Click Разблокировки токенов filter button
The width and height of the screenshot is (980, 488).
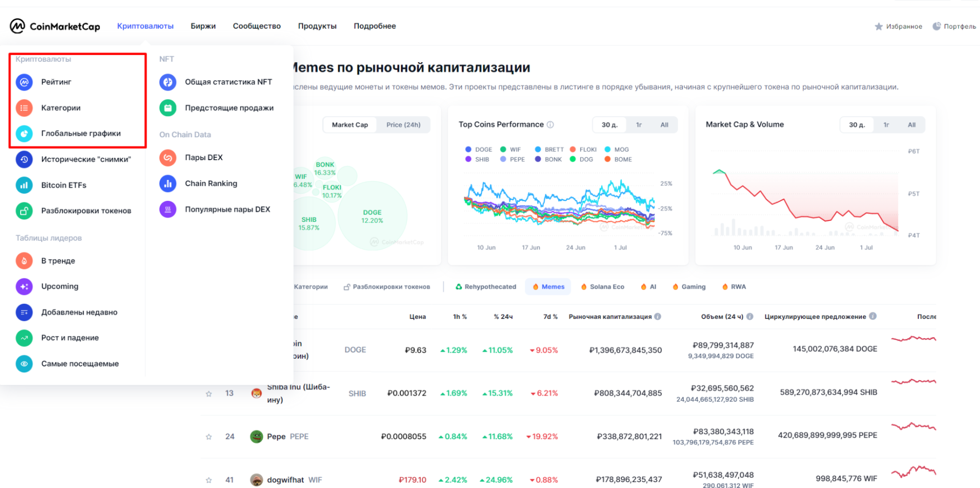(x=387, y=287)
